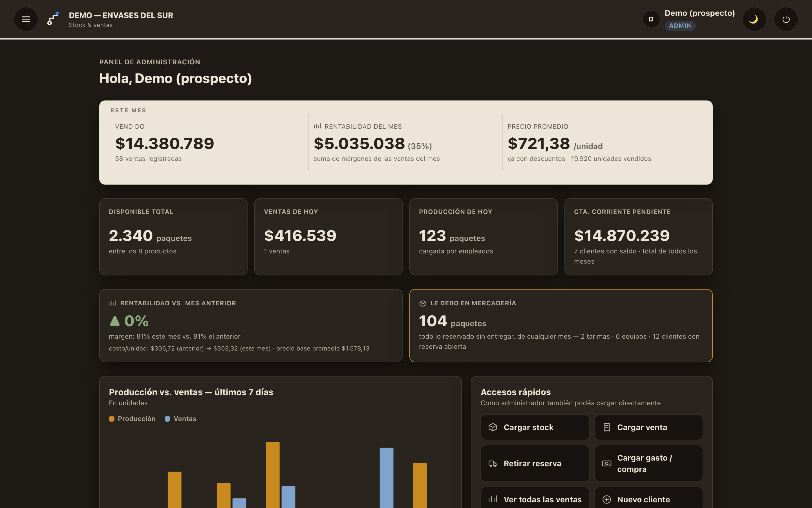Click the $5.035.038 rentabilidad amount
The height and width of the screenshot is (508, 812).
(x=359, y=143)
